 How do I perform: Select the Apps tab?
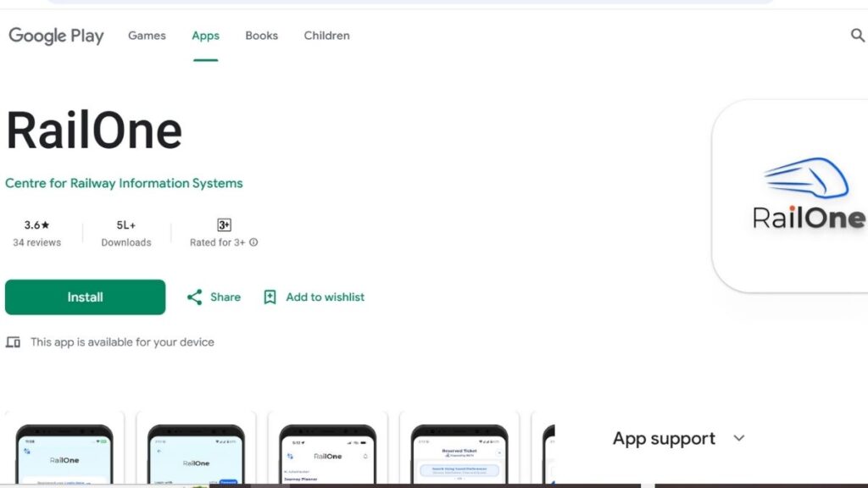tap(205, 36)
